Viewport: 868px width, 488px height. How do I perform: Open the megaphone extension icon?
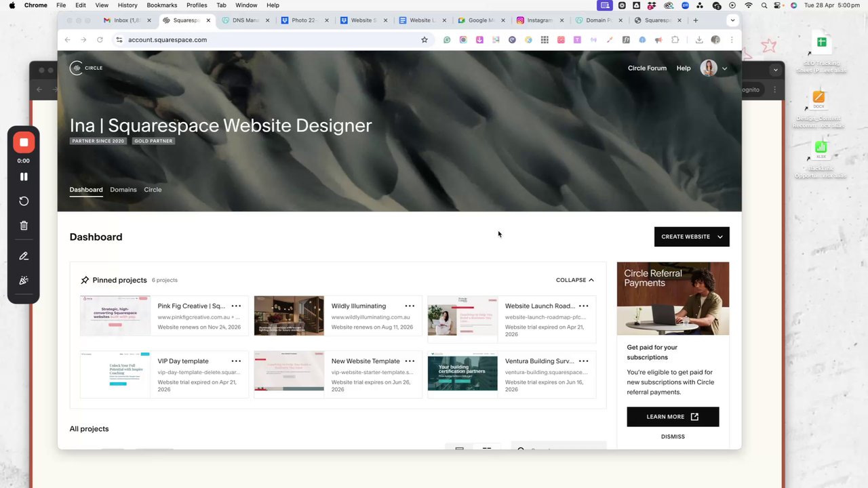658,40
